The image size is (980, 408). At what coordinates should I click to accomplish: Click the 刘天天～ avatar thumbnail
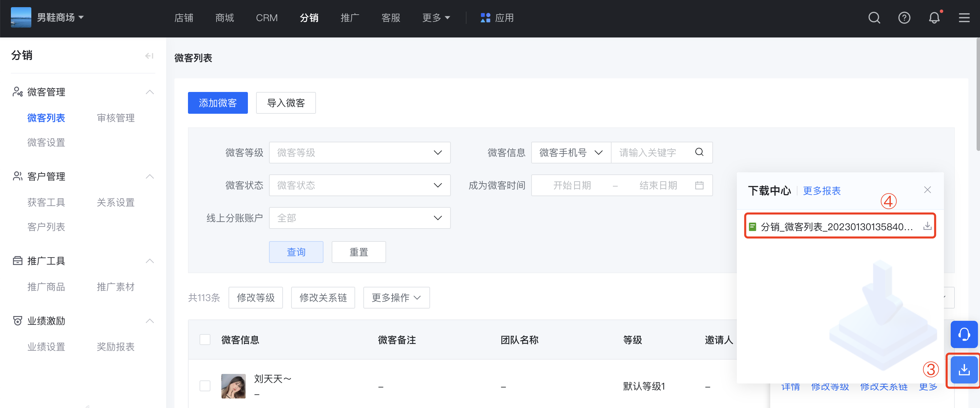coord(233,386)
